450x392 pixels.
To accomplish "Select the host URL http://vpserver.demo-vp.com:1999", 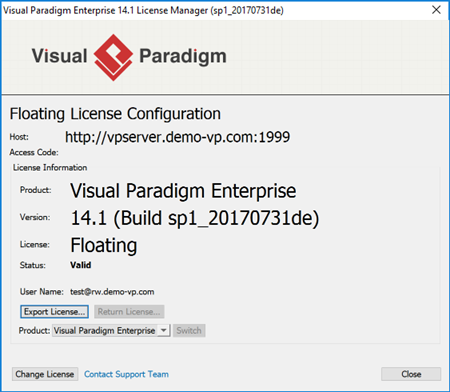I will pyautogui.click(x=177, y=137).
